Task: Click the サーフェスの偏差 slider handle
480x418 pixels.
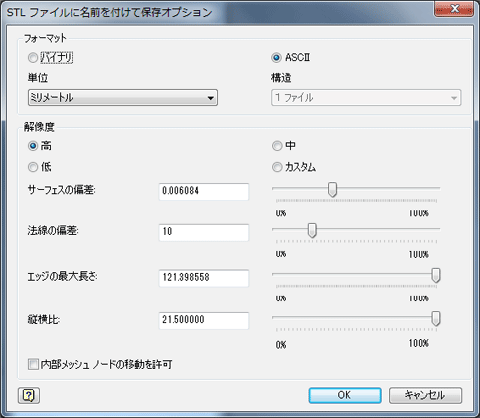Action: (332, 189)
